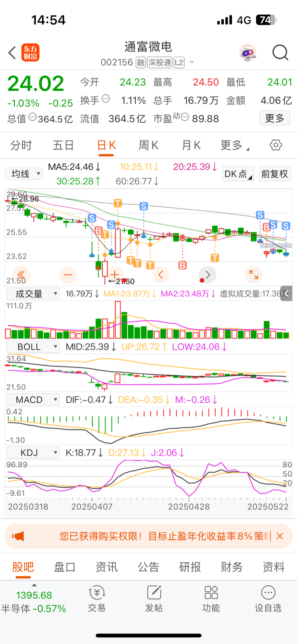Tap the KDJ indicator chart

pos(148,479)
